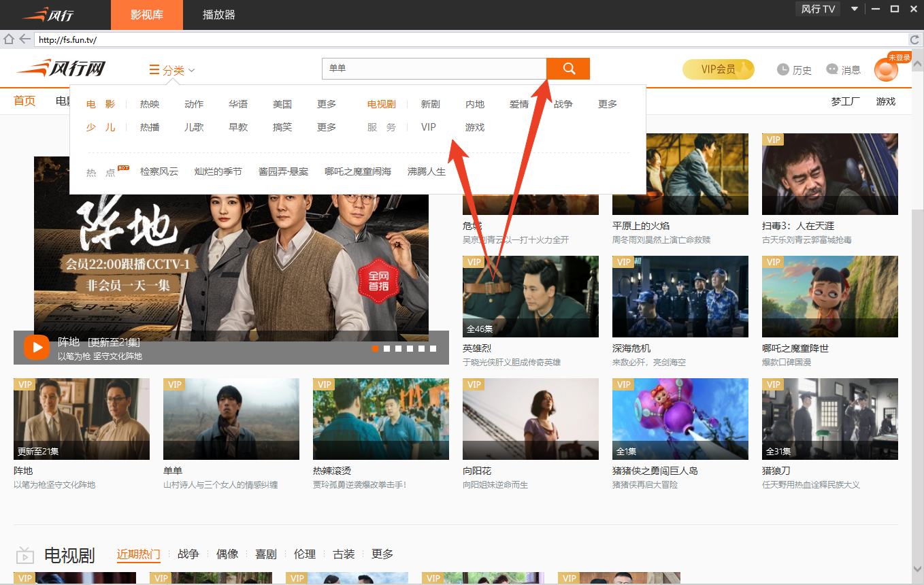The image size is (924, 585).
Task: Click the search input field
Action: 433,69
